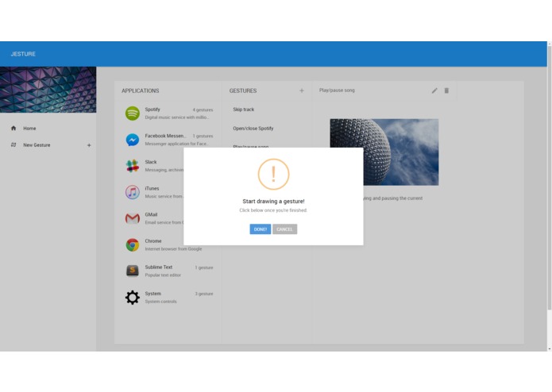
Task: Click the plus beside New Gesture
Action: [x=89, y=145]
